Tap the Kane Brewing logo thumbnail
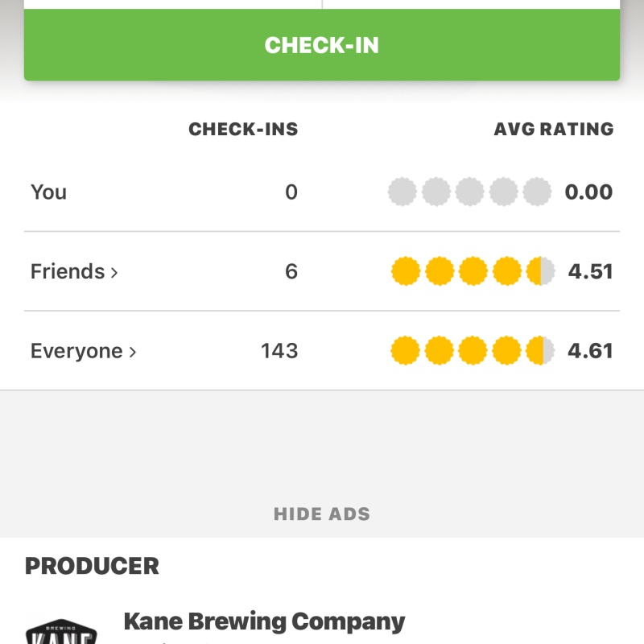Viewport: 644px width, 644px height. tap(61, 630)
